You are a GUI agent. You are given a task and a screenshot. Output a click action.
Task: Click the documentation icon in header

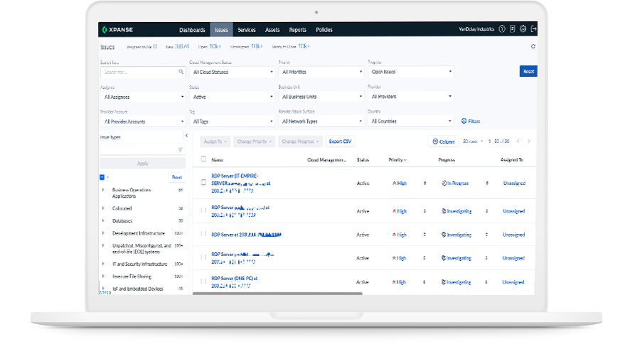click(513, 29)
